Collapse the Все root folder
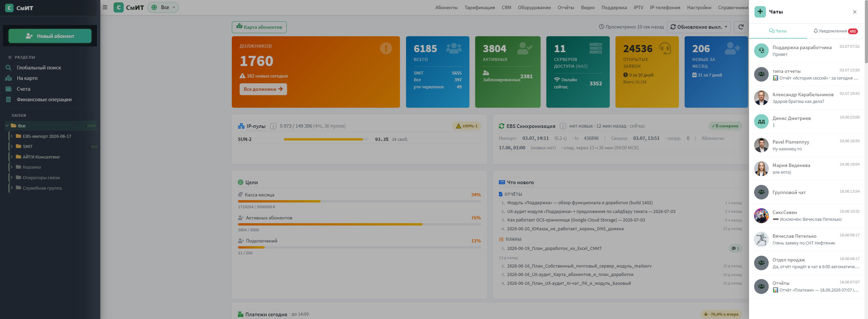The height and width of the screenshot is (319, 868). 7,126
